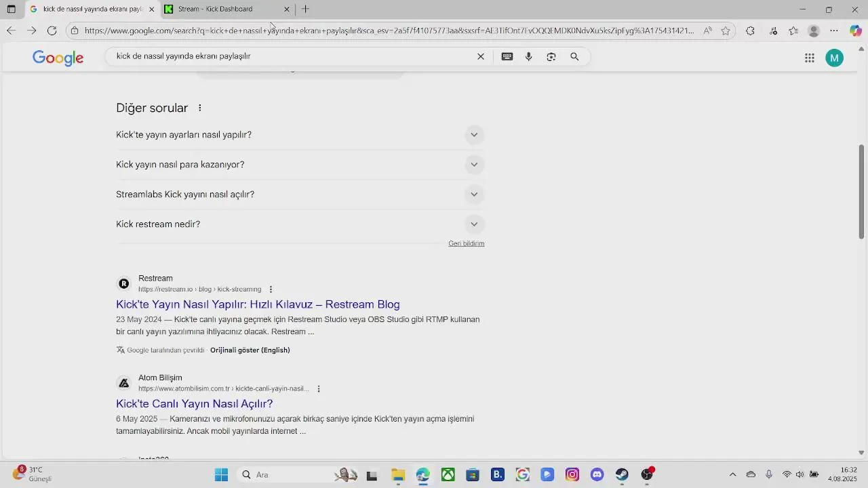Open Discord from taskbar
The image size is (868, 488).
[x=597, y=474]
